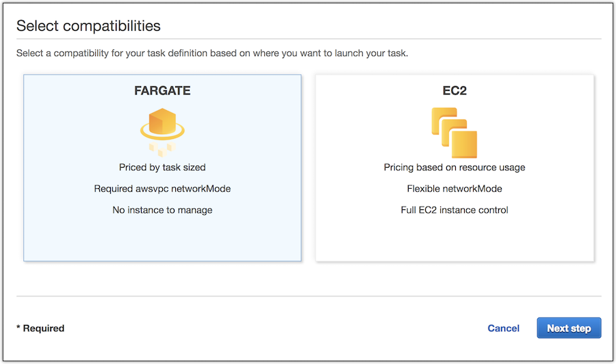Click 'Priced by task sized' text

(162, 167)
